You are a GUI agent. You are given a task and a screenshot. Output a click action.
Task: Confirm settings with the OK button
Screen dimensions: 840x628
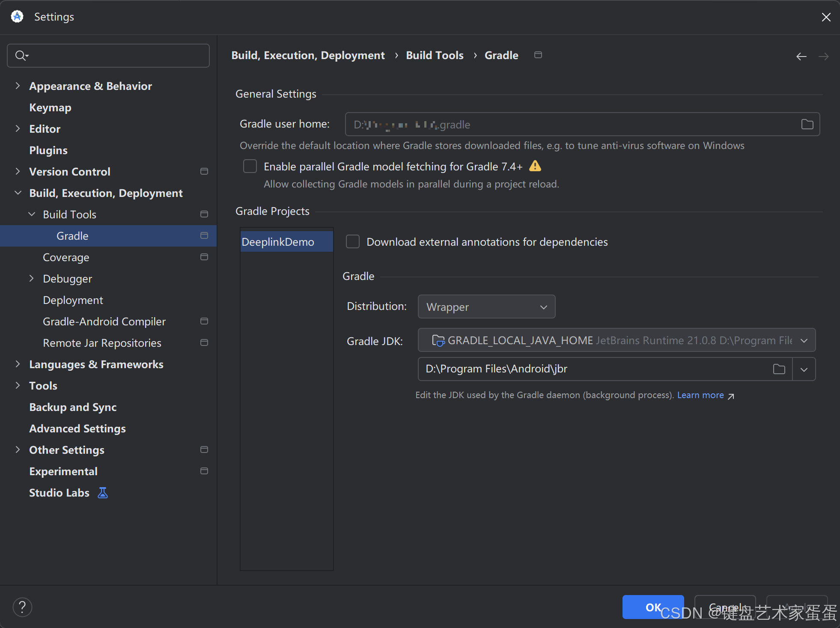point(653,607)
